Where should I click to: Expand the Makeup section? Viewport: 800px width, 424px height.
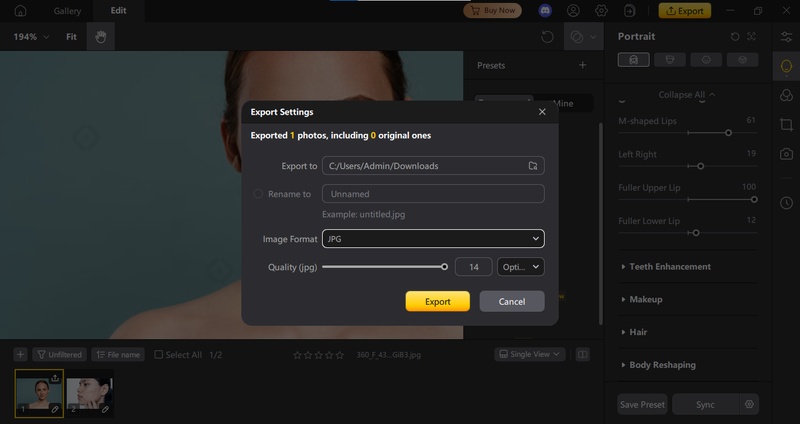[641, 300]
